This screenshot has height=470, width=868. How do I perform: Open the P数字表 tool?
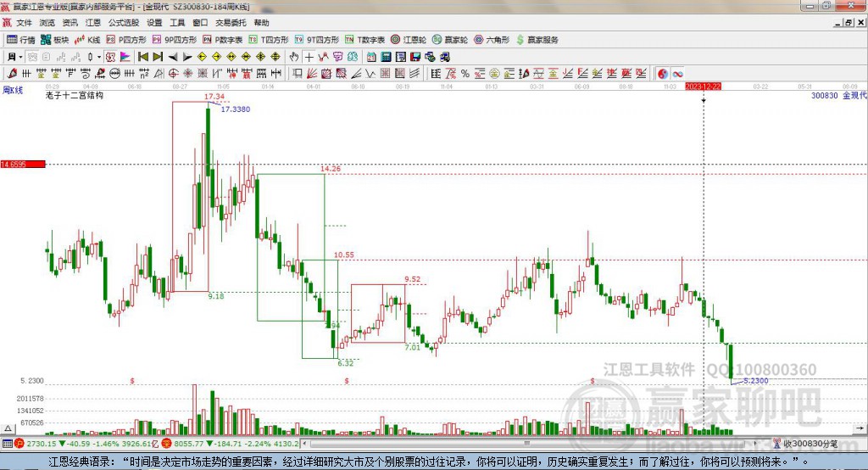pyautogui.click(x=223, y=39)
